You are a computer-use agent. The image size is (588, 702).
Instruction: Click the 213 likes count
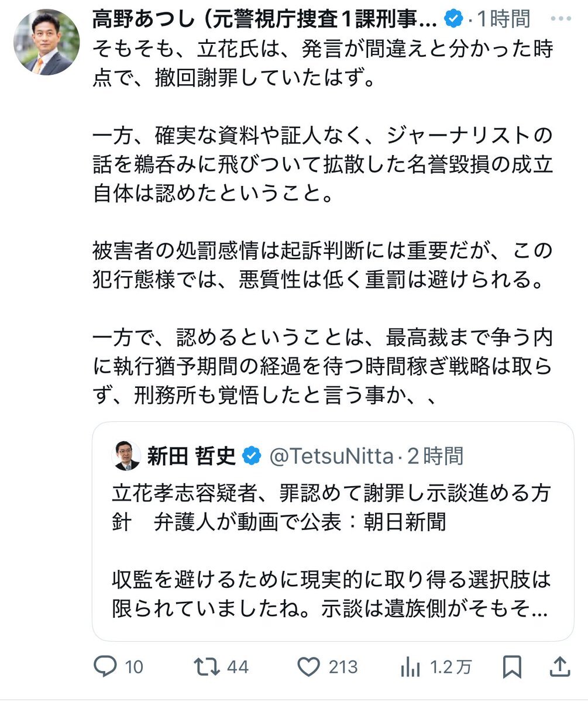click(343, 666)
